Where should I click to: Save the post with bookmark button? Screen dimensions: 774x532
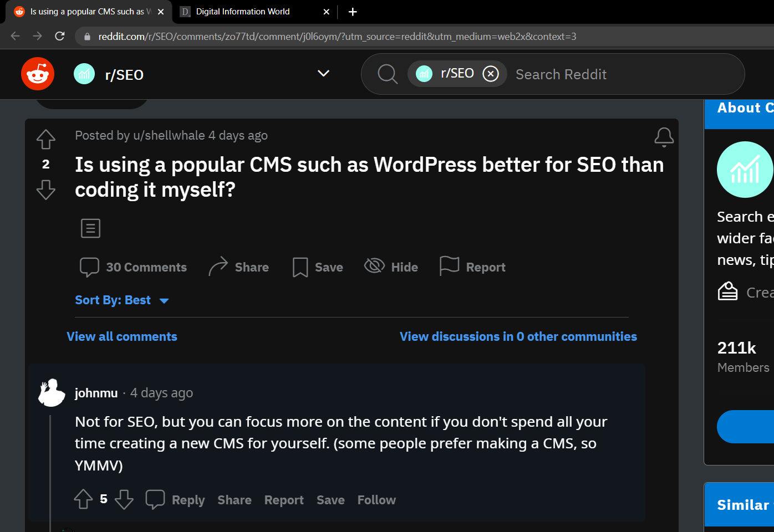318,267
